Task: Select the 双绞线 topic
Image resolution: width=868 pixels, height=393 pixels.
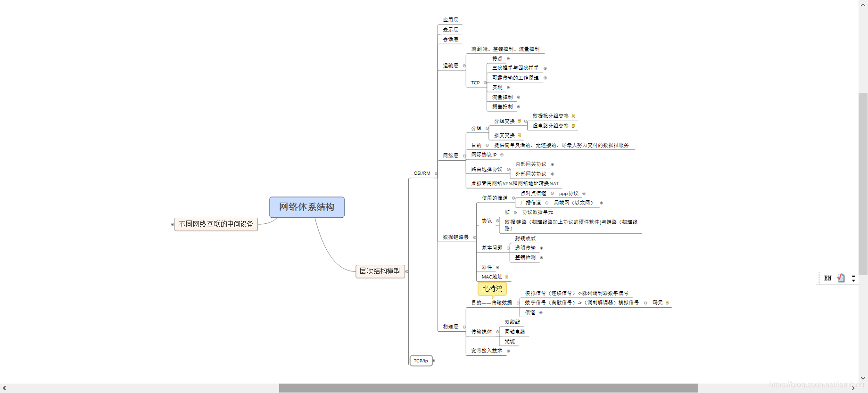Action: pos(513,322)
